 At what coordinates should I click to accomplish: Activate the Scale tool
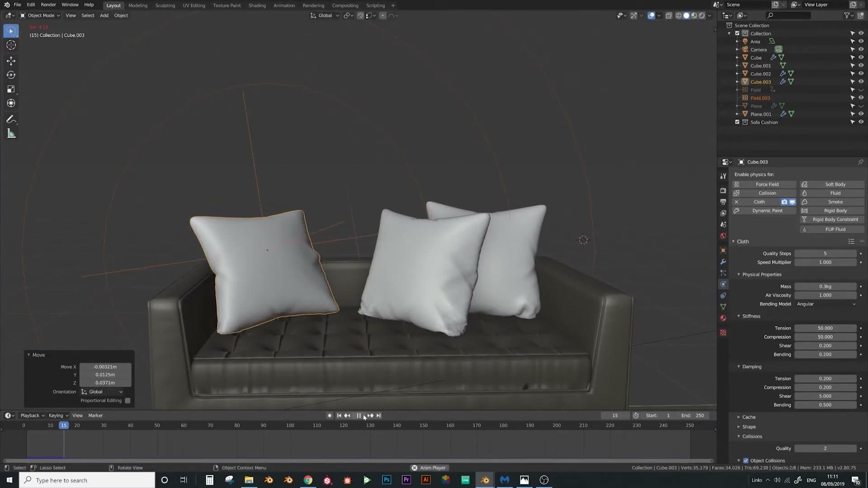tap(11, 89)
